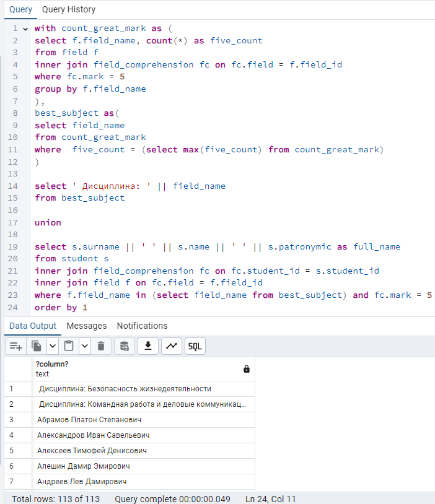Click 'count_great_mark' on line 1
Screen dimensions: 435x504
tap(103, 28)
